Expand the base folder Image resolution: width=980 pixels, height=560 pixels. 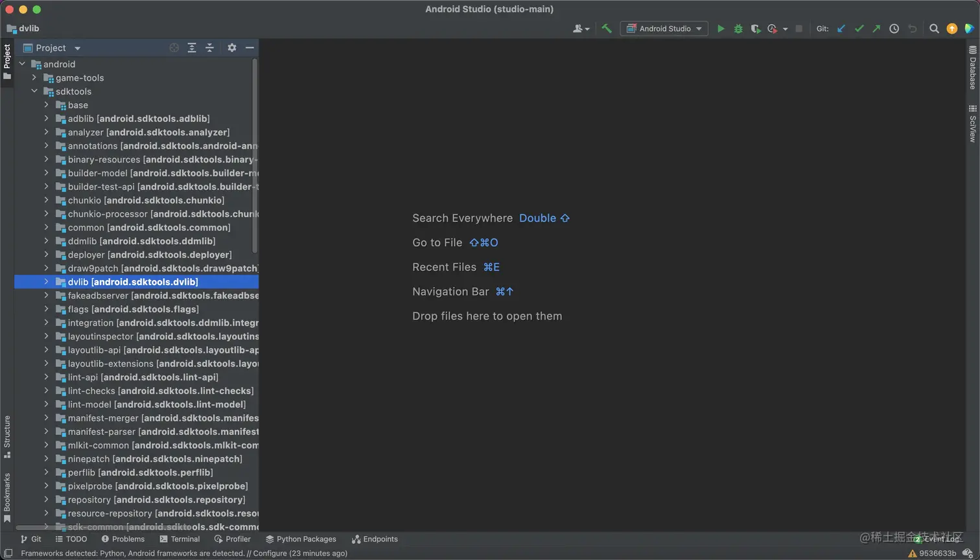pyautogui.click(x=47, y=105)
